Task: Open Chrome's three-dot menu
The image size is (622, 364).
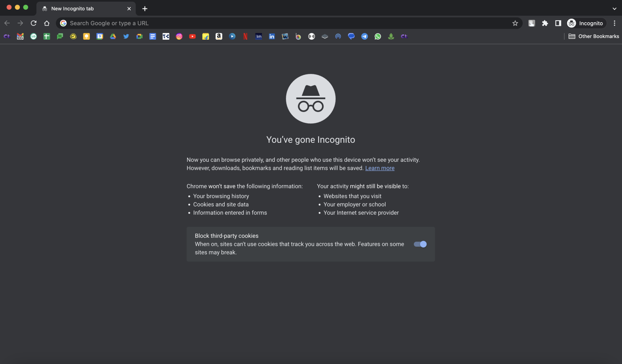Action: click(x=615, y=23)
